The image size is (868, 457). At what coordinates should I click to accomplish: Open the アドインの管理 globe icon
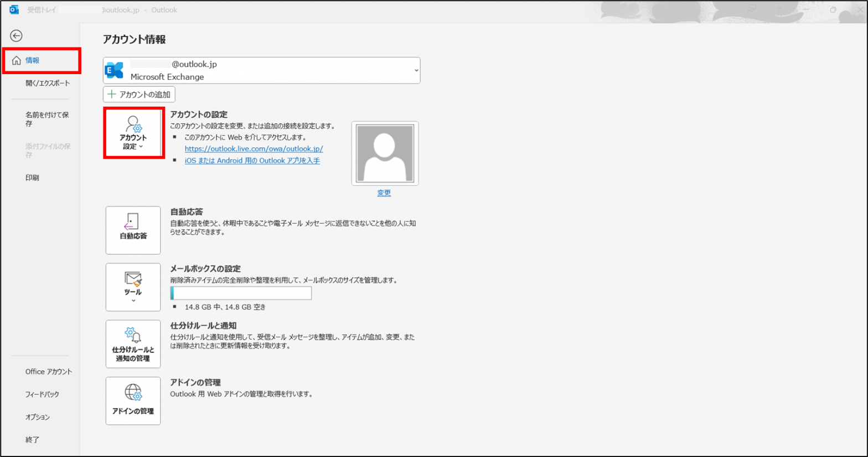(133, 401)
